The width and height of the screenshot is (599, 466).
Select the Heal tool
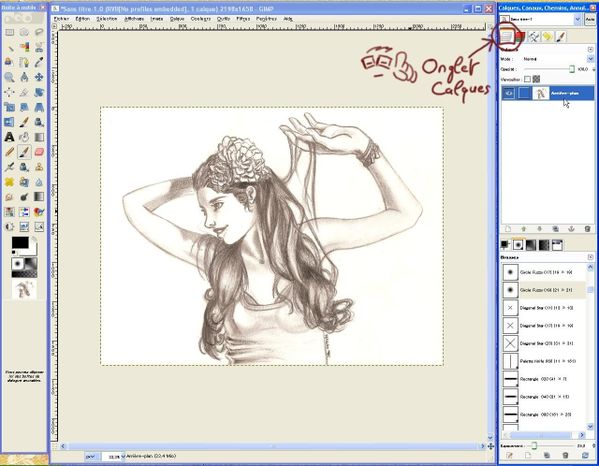point(10,182)
